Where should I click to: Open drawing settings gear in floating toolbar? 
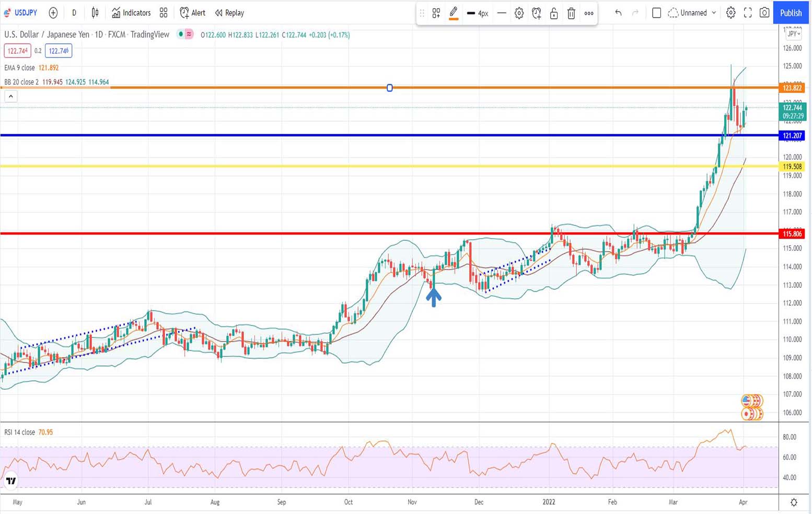coord(519,14)
